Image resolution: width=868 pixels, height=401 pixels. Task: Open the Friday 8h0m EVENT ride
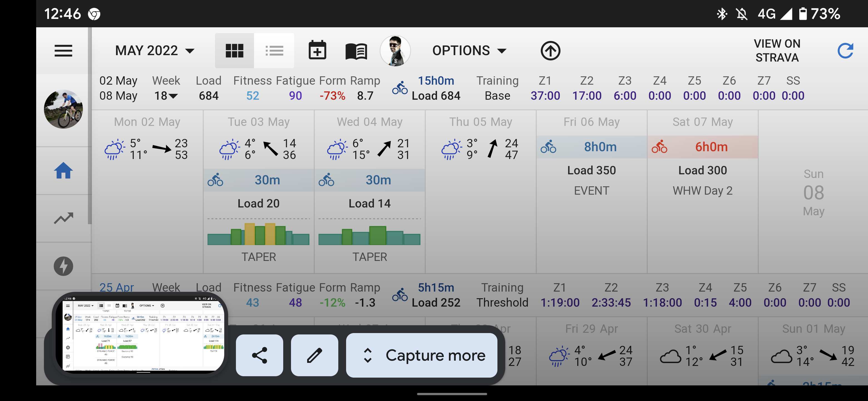[592, 147]
